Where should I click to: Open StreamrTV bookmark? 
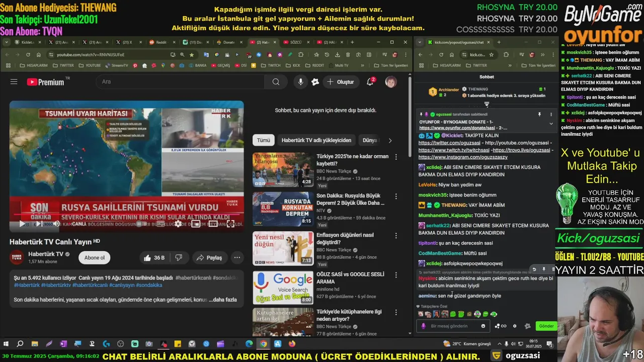point(116,65)
